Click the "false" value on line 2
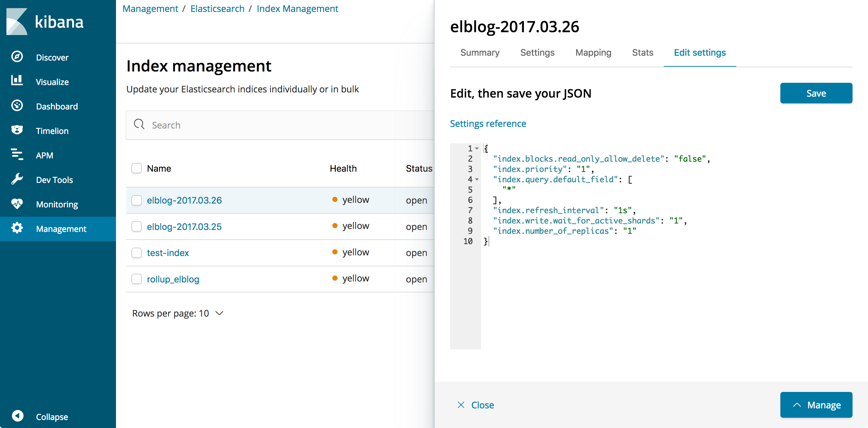Viewport: 868px width, 428px height. [690, 158]
